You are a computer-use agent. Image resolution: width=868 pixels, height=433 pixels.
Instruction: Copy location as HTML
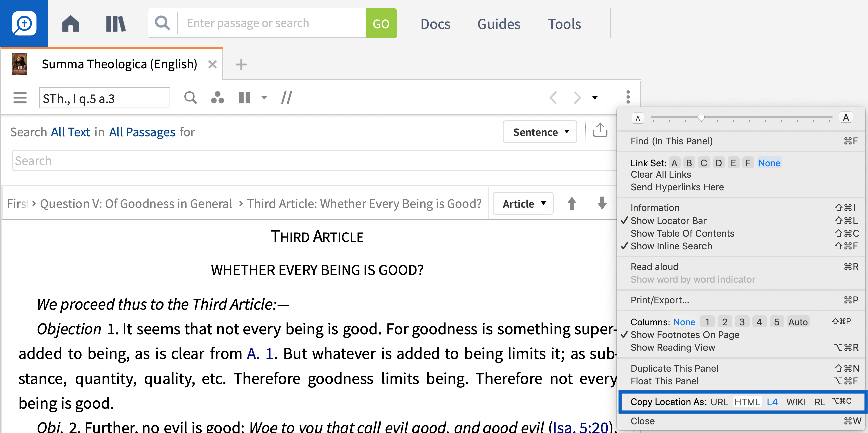point(747,402)
